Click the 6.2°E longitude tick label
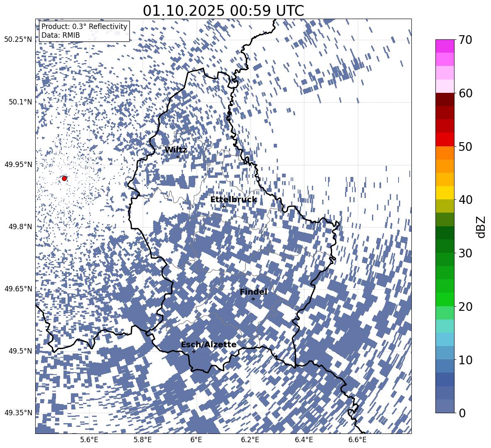Image resolution: width=491 pixels, height=448 pixels. (x=250, y=440)
